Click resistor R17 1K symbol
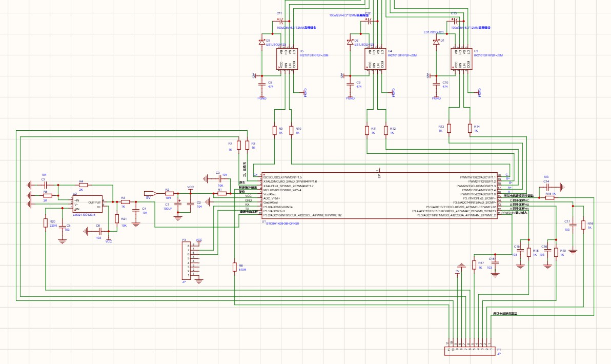The height and width of the screenshot is (364, 611). coord(474,265)
